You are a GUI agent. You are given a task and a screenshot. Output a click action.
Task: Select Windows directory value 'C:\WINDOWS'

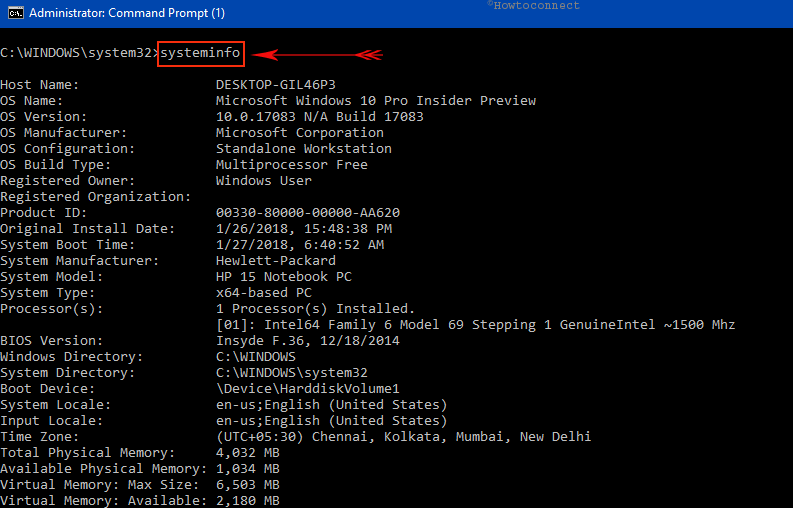[256, 357]
